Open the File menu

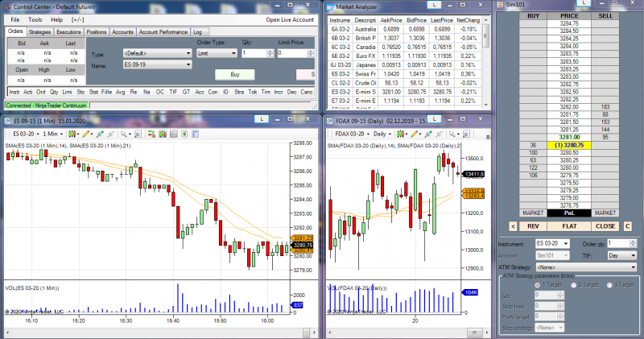pos(15,19)
